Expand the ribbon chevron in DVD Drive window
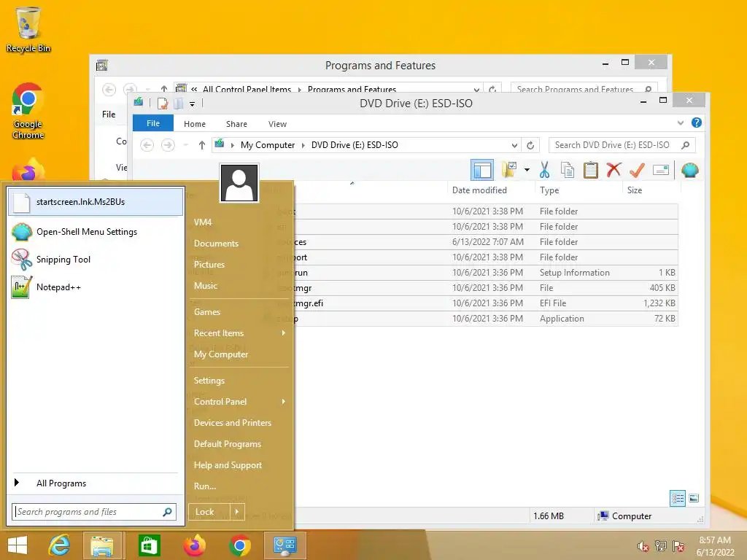This screenshot has width=747, height=560. (681, 122)
